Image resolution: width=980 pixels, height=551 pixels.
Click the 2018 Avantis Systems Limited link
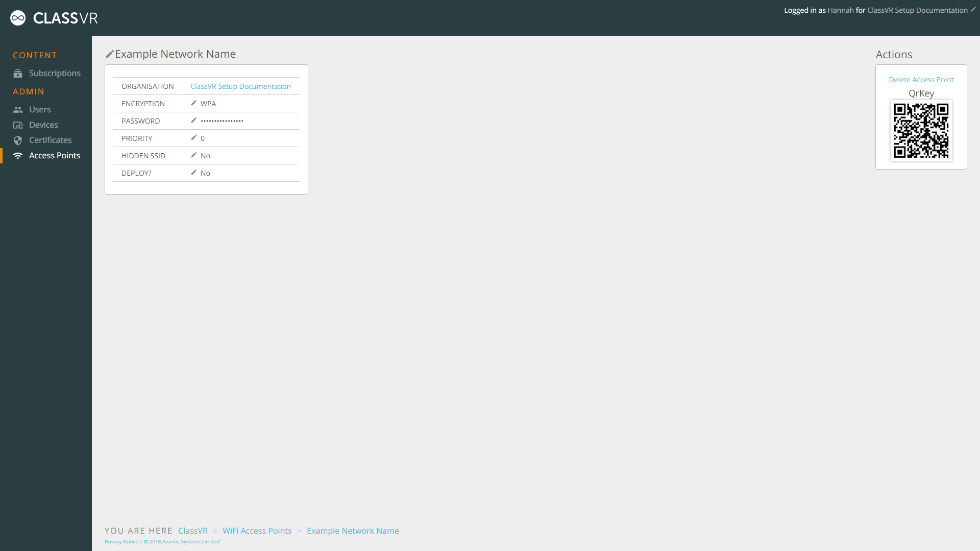(x=182, y=542)
